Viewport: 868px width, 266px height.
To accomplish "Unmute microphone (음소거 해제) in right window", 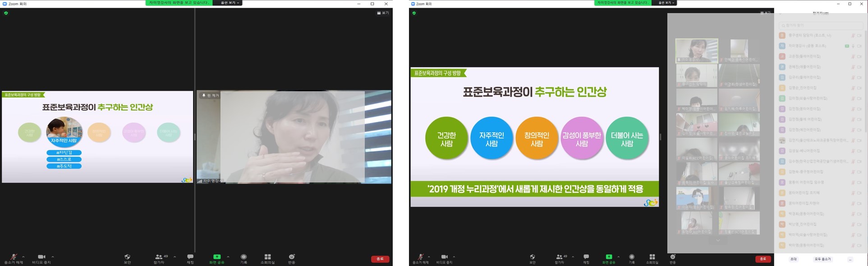I will point(420,257).
